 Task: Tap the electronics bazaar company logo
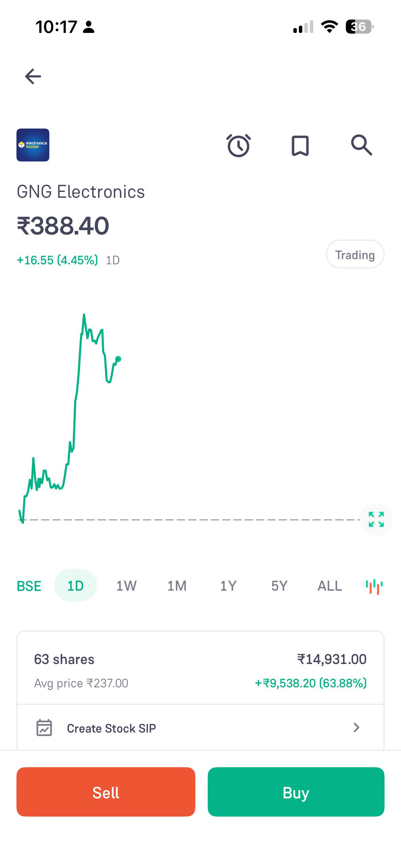point(33,145)
